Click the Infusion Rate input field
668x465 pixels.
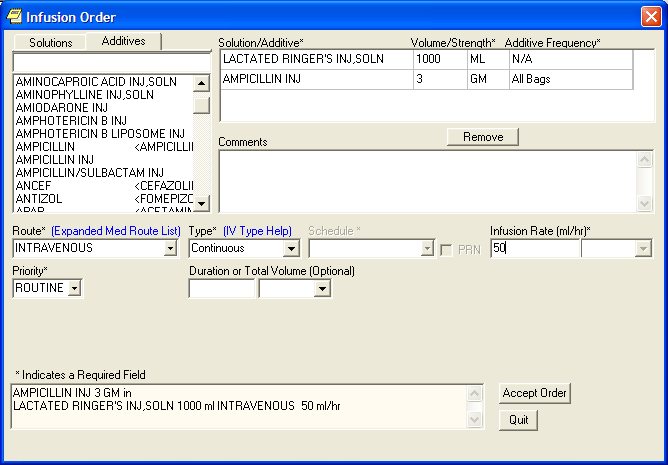[535, 248]
